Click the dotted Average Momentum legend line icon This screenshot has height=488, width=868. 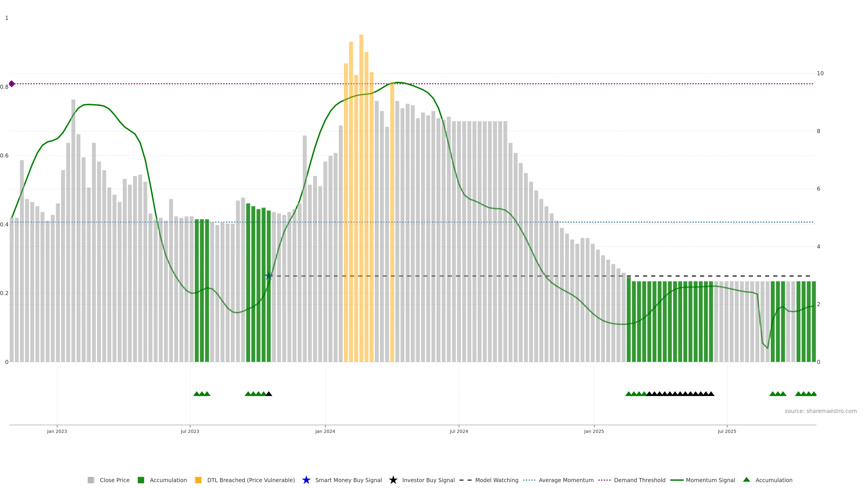pyautogui.click(x=529, y=480)
